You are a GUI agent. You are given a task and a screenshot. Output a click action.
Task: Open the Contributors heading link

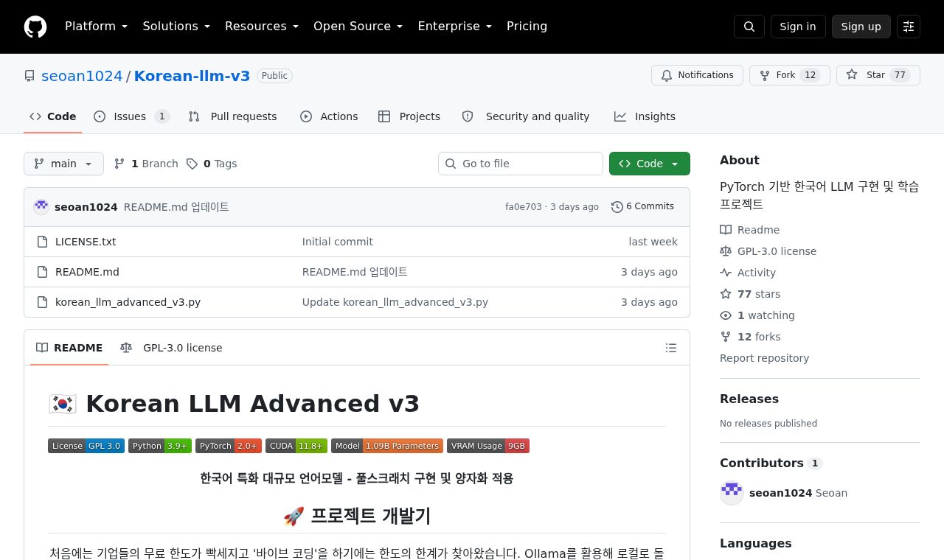[771, 463]
